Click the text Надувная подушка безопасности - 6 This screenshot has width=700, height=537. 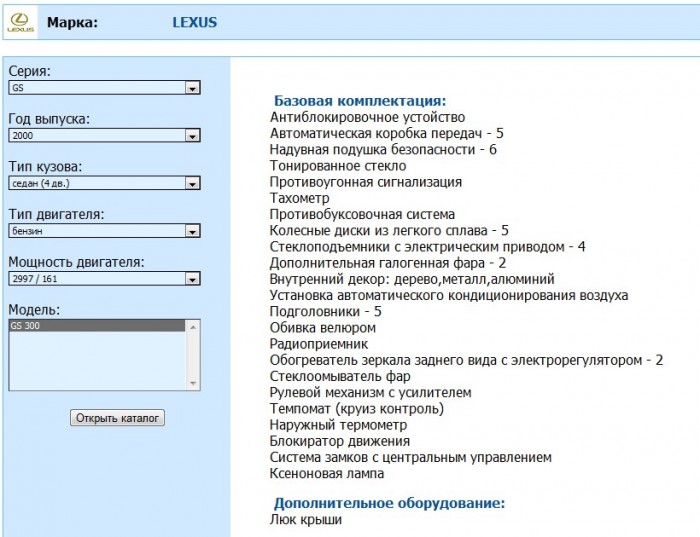383,150
